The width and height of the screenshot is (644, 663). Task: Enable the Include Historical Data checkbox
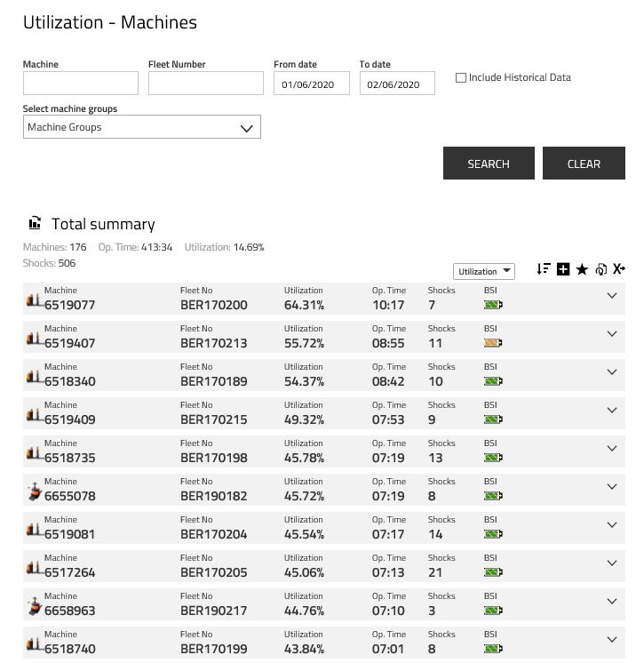461,78
